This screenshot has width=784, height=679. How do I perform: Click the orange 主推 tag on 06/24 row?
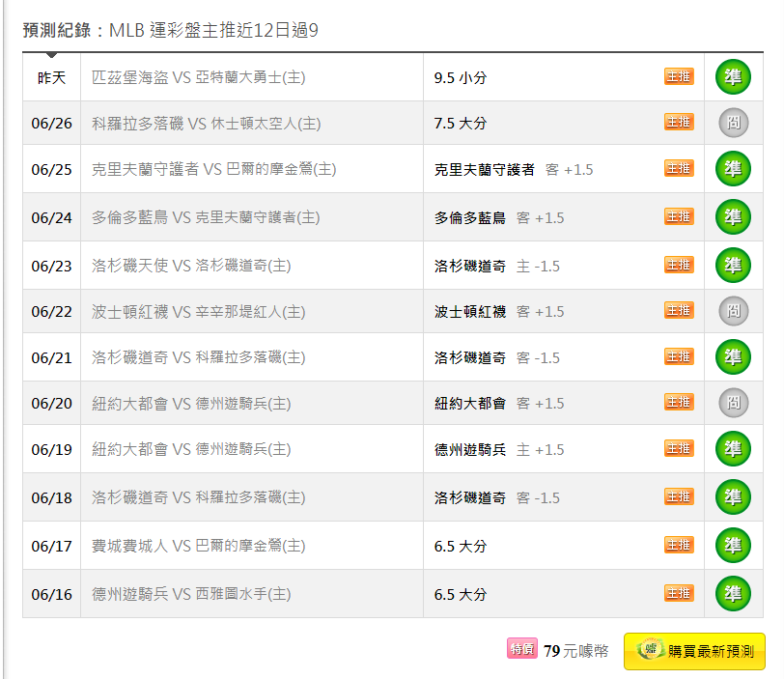click(679, 216)
